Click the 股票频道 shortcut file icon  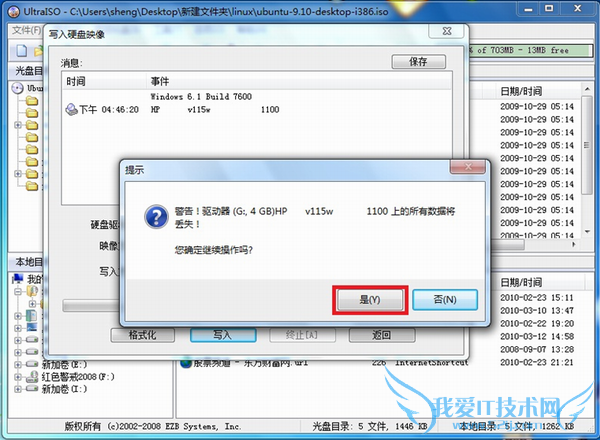(186, 363)
